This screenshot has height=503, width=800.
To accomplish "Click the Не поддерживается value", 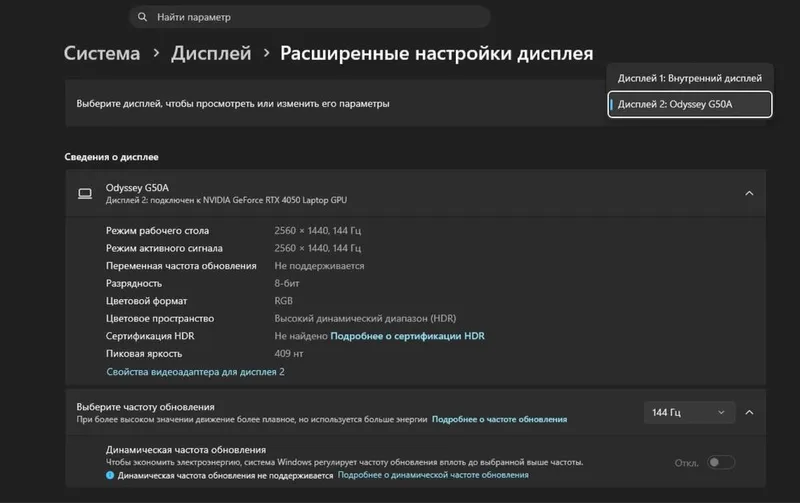I will coord(319,266).
